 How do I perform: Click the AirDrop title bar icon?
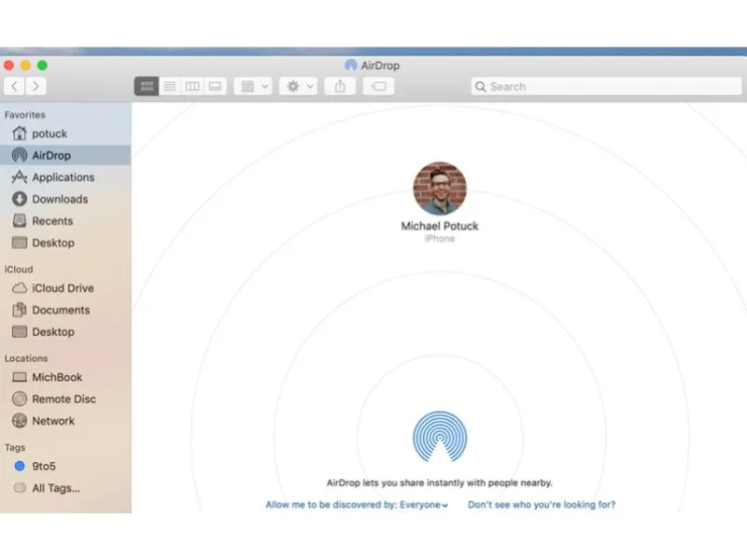(x=351, y=65)
